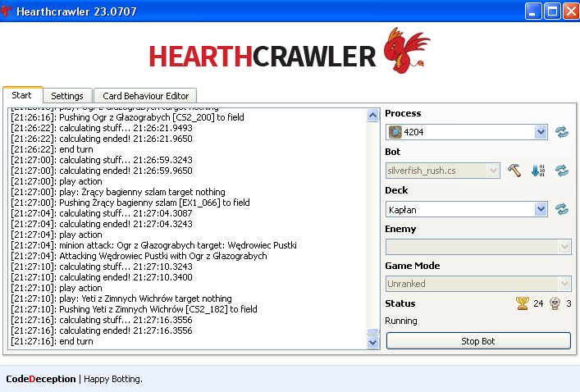Click the Running status text
The image size is (580, 392).
[x=401, y=321]
